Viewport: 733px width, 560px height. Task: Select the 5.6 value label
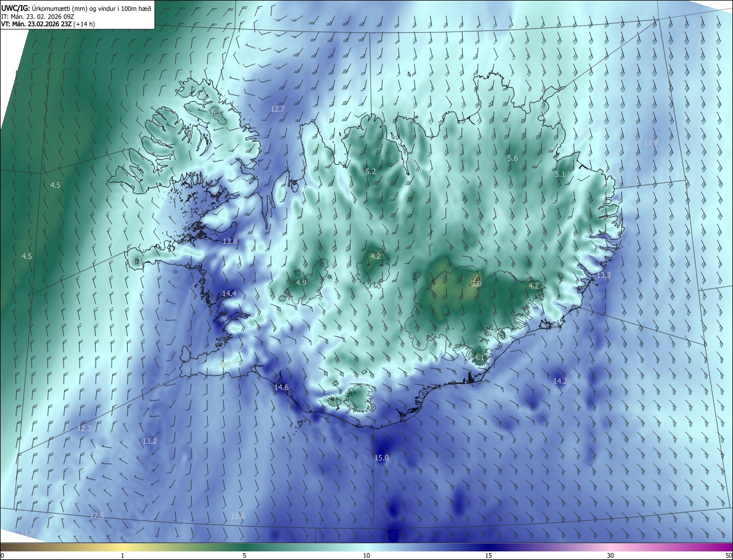[x=513, y=158]
